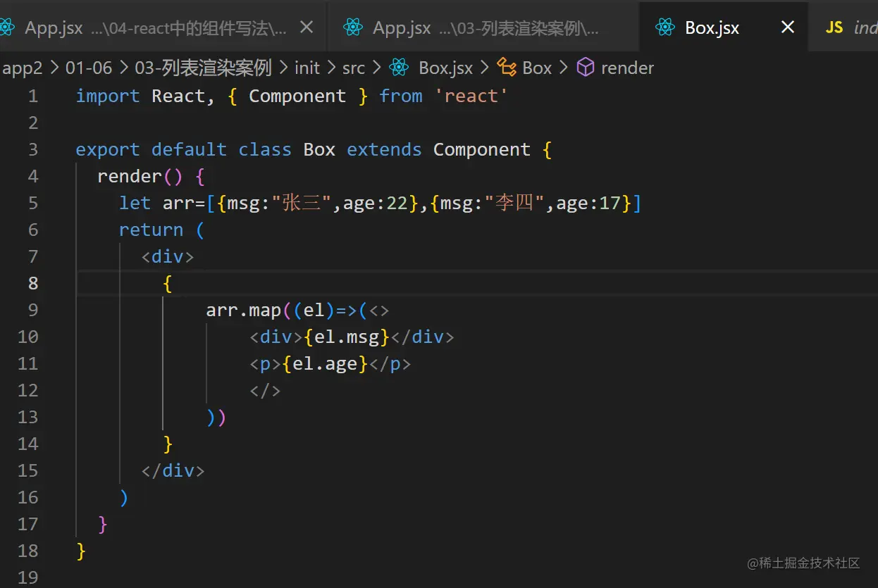Close the Box.jsx tab
The image size is (878, 588).
coord(788,27)
